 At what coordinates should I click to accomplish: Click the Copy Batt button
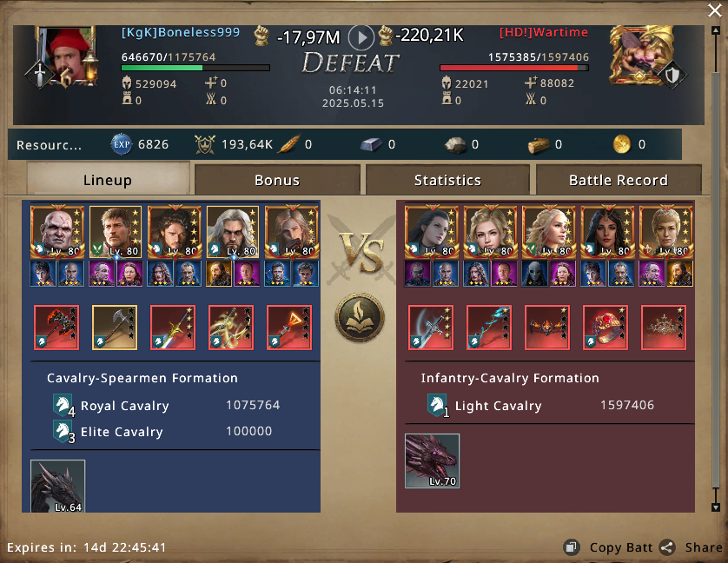click(x=608, y=547)
